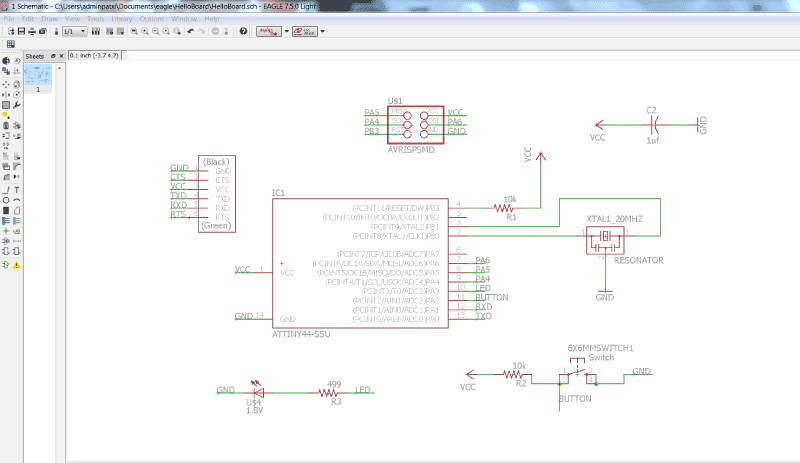
Task: Close the Sheets panel
Action: [61, 56]
